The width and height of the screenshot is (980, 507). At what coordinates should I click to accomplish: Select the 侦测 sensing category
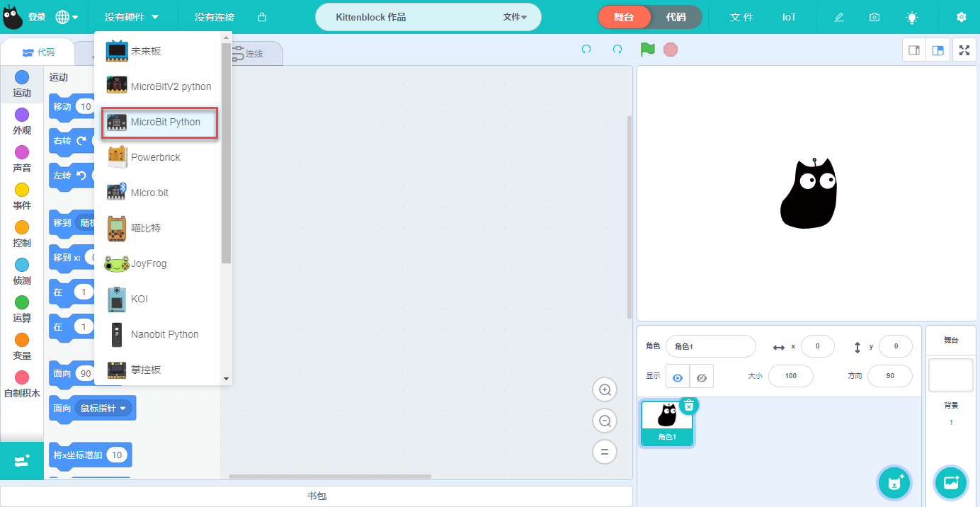pos(22,272)
